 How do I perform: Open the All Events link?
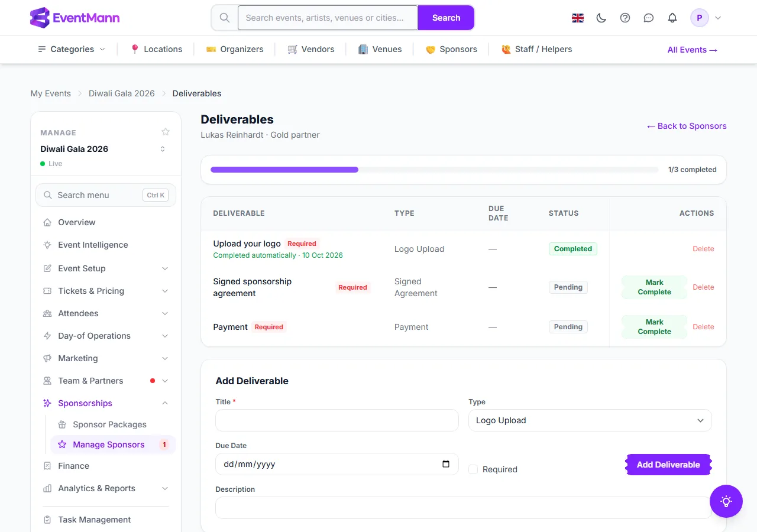693,50
